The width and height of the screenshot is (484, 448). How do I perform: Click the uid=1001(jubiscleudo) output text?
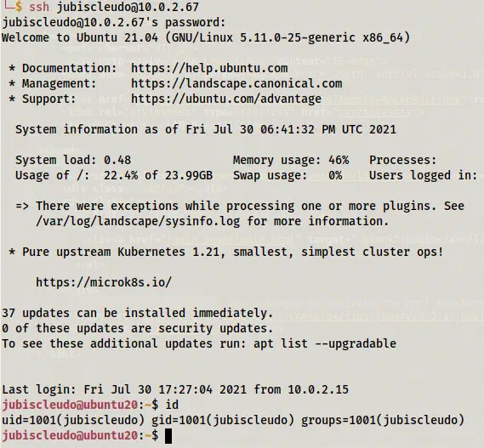pyautogui.click(x=73, y=420)
